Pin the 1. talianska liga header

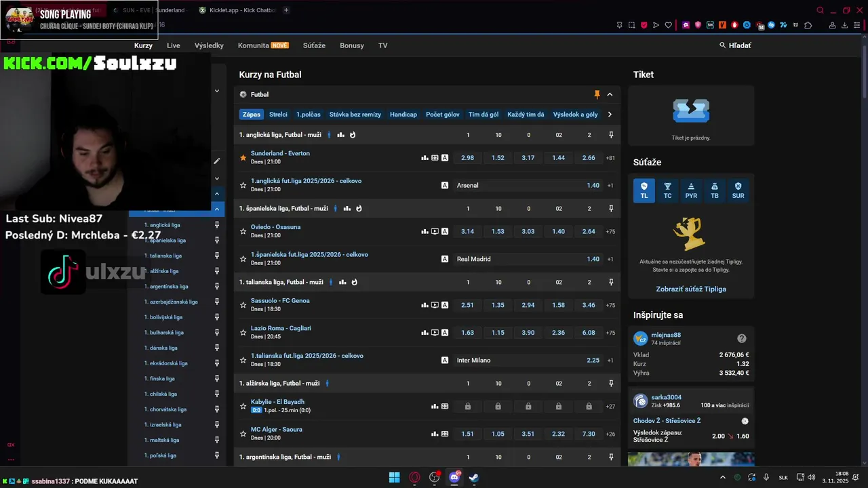coord(611,282)
